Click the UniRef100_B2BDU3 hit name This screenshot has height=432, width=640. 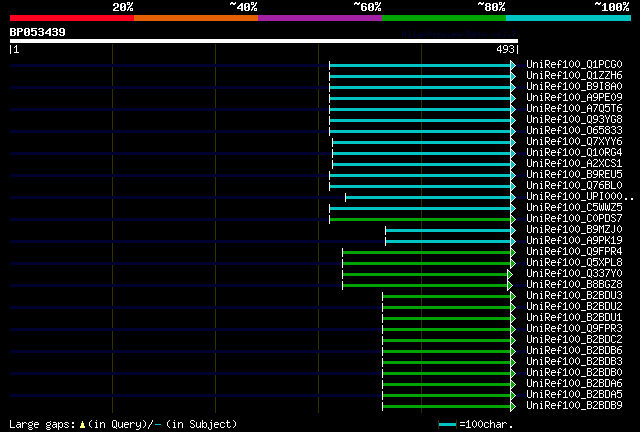tap(574, 296)
